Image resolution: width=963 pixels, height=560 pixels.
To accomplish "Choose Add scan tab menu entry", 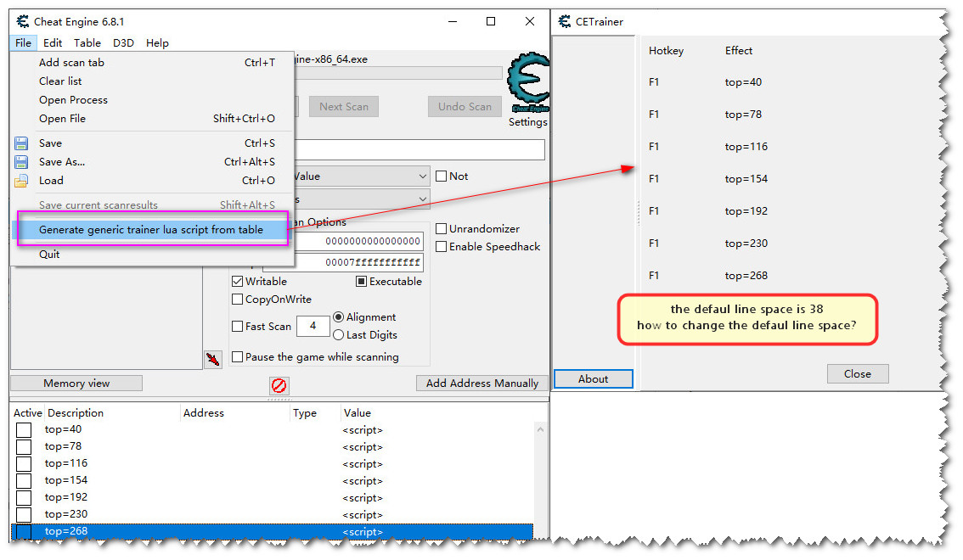I will pos(152,63).
